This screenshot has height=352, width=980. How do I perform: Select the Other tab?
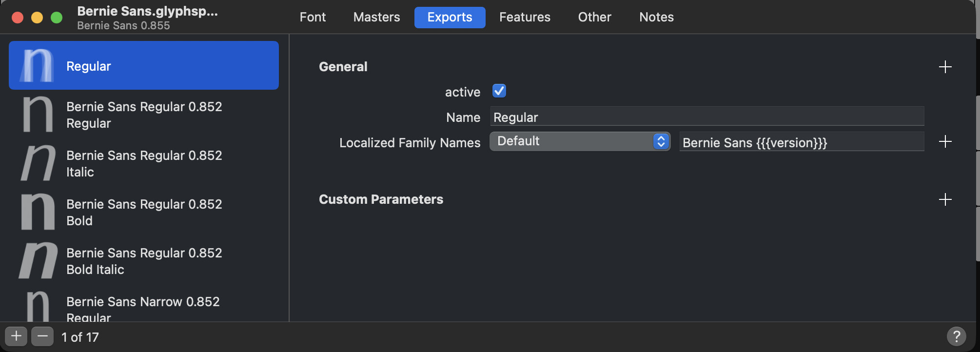tap(594, 18)
